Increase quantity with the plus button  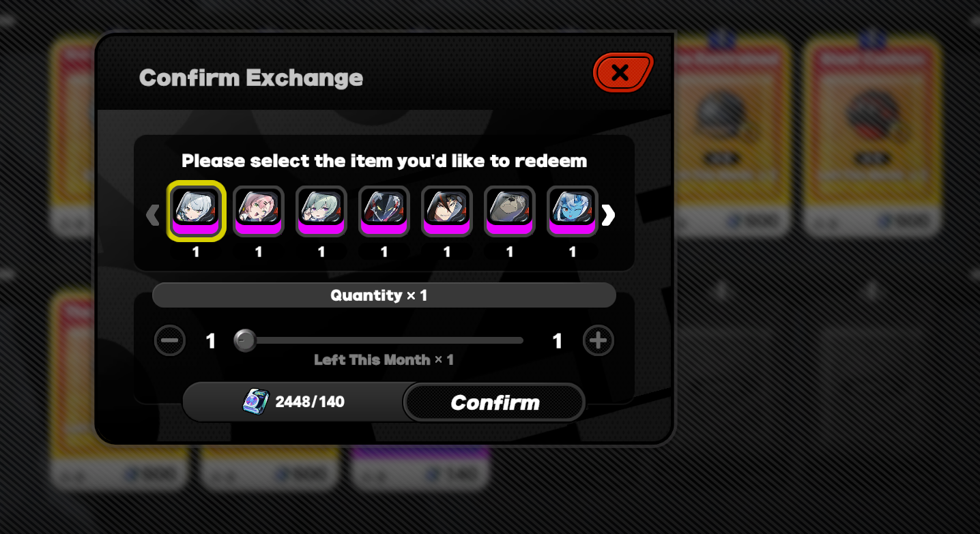[x=599, y=340]
